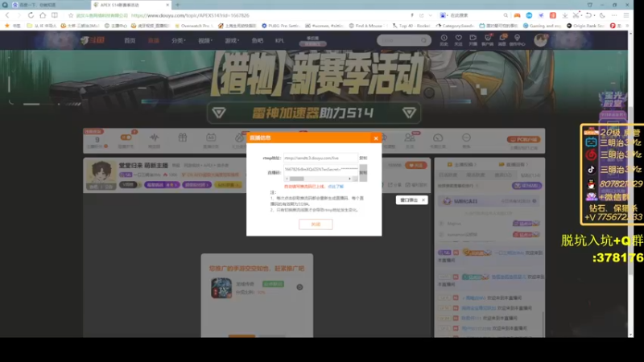
Task: Click the streamer avatar thumbnail
Action: (x=101, y=175)
